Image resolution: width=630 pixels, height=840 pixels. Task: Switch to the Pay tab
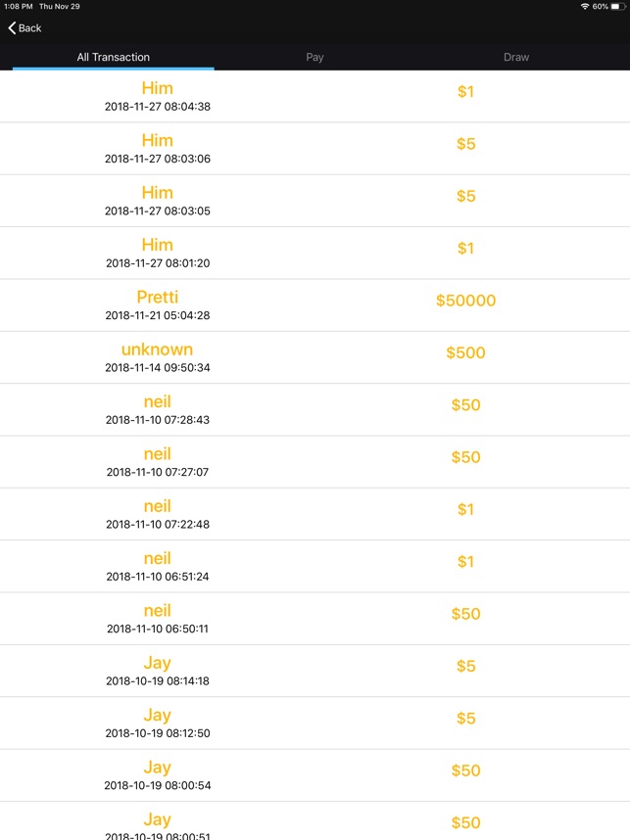point(315,57)
